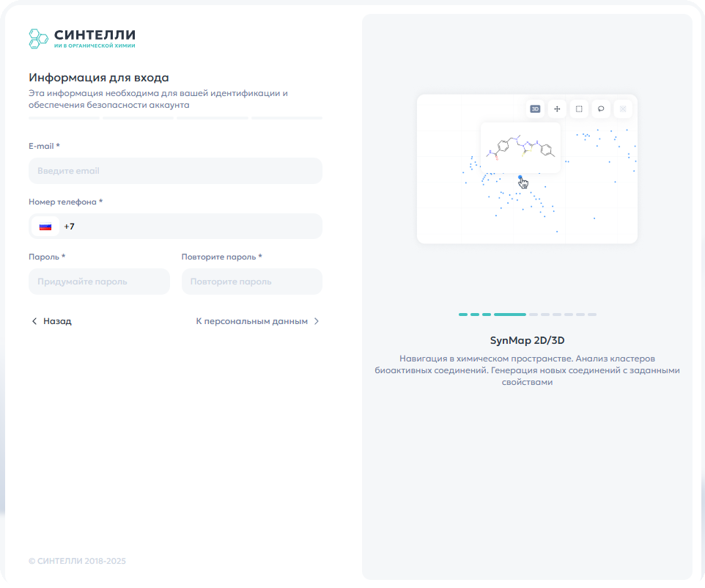Click the Синтелли hexagon logo
The width and height of the screenshot is (705, 588).
click(x=38, y=39)
